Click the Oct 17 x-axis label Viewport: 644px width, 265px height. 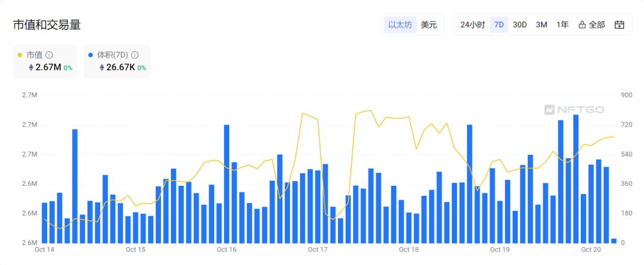(x=317, y=250)
